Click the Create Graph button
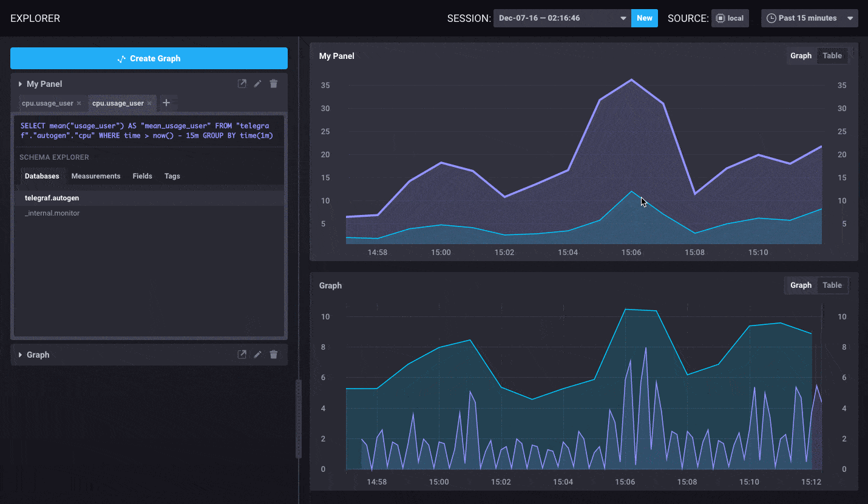Viewport: 868px width, 504px height. (x=149, y=58)
